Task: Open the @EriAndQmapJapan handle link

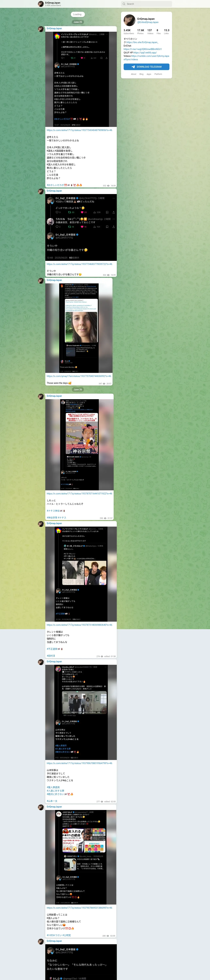Action: 148,22
